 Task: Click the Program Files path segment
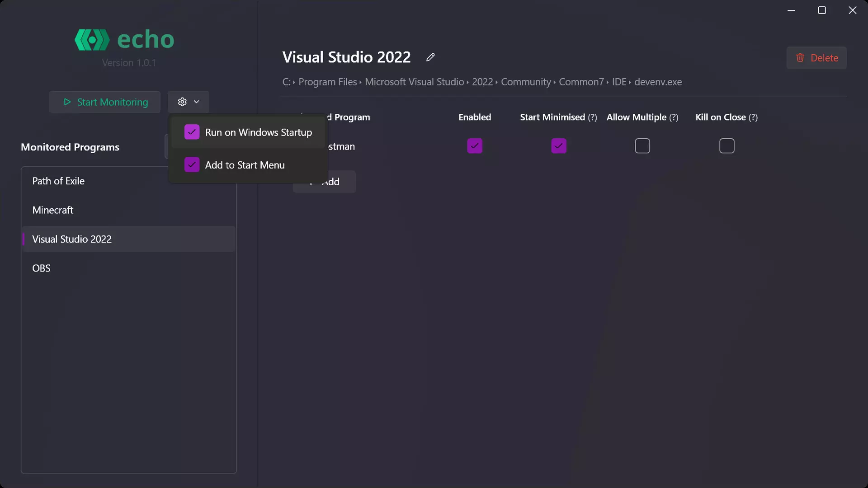pyautogui.click(x=328, y=82)
